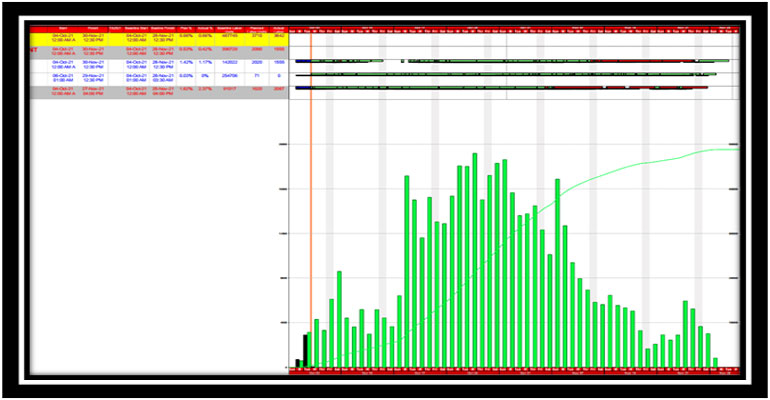770x400 pixels.
Task: Click the black bar at histogram start
Action: click(305, 350)
